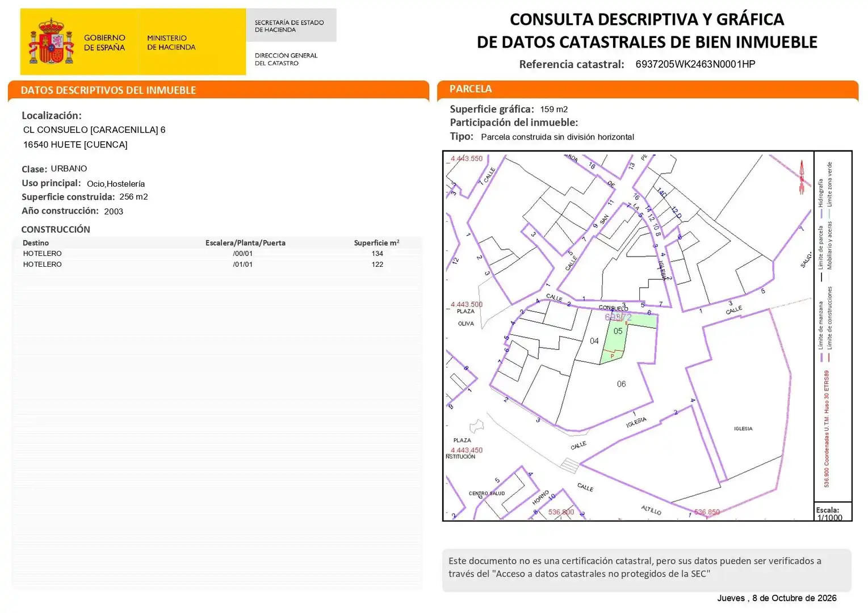Click the Plaza Oliva label on the map
Screen dimensions: 868x613
pyautogui.click(x=466, y=317)
